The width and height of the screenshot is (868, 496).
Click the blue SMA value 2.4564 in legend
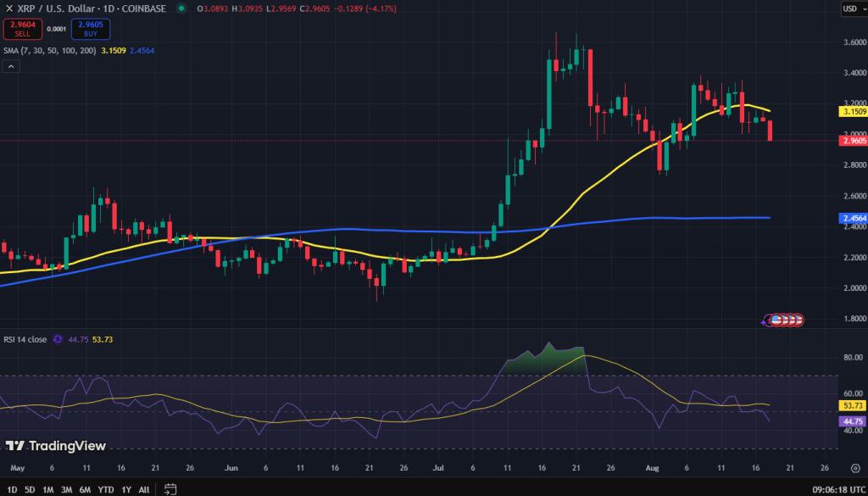pos(142,50)
